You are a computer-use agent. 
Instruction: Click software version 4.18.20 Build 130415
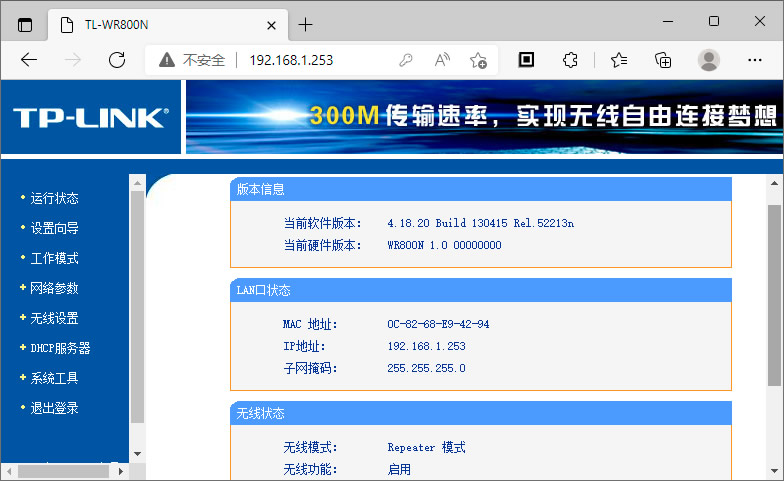click(480, 223)
